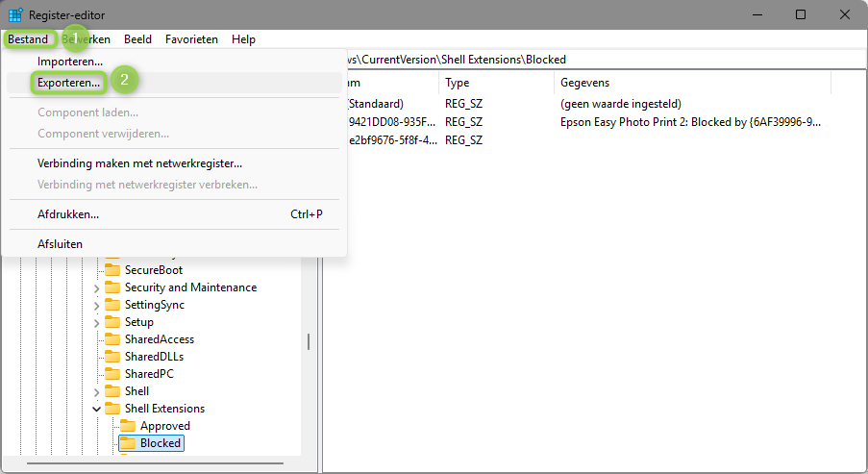868x474 pixels.
Task: Click the Security and Maintenance folder icon
Action: point(112,287)
